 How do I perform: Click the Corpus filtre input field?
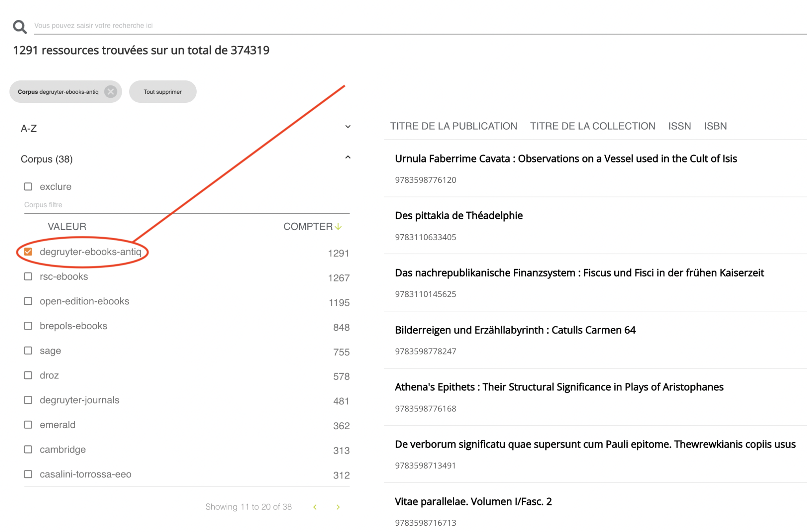[187, 205]
